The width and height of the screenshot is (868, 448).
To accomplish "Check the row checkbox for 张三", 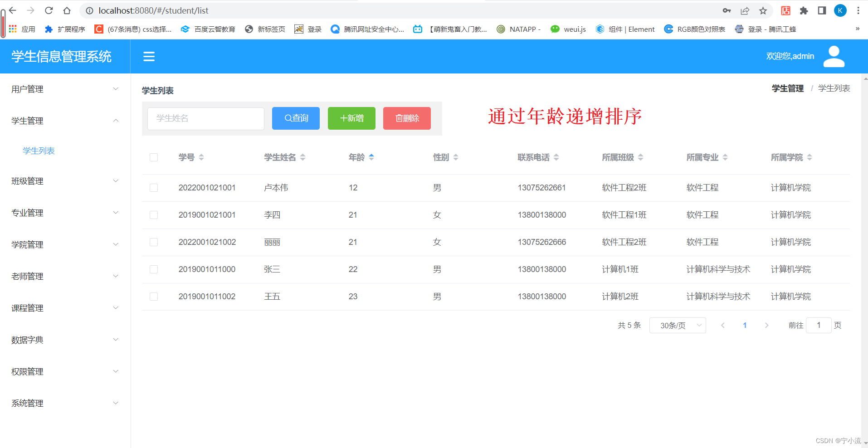I will coord(154,269).
